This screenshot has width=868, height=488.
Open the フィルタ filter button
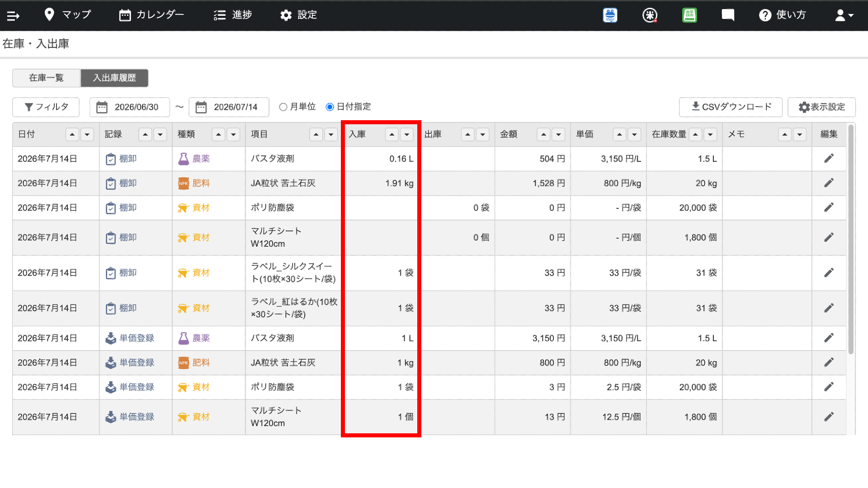[46, 107]
